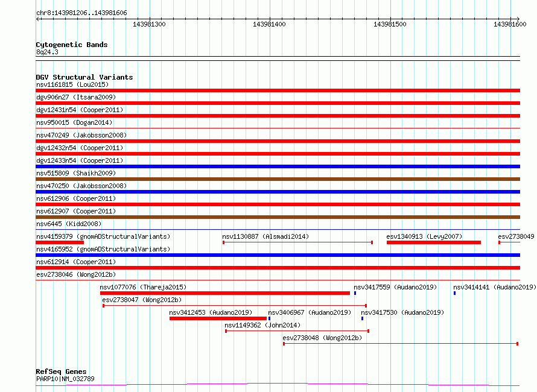
Task: Click the 143981400 ruler coordinate label
Action: [x=269, y=24]
